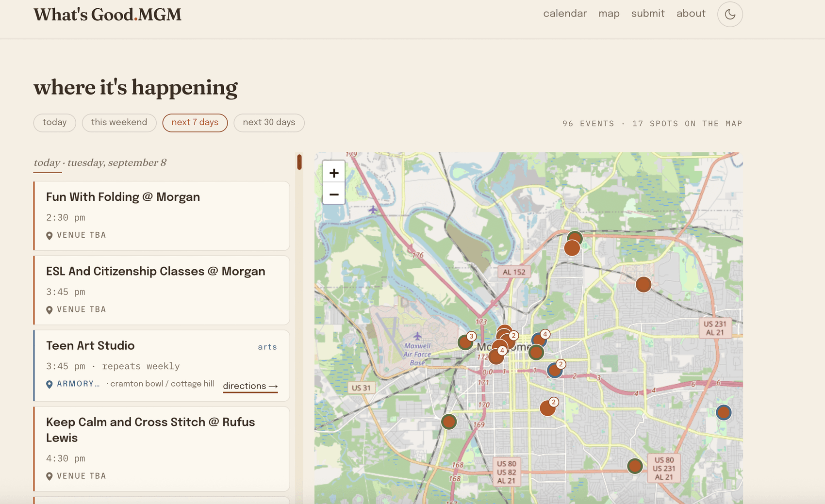The height and width of the screenshot is (504, 825).
Task: Open directions link for Teen Art Studio
Action: [x=250, y=386]
